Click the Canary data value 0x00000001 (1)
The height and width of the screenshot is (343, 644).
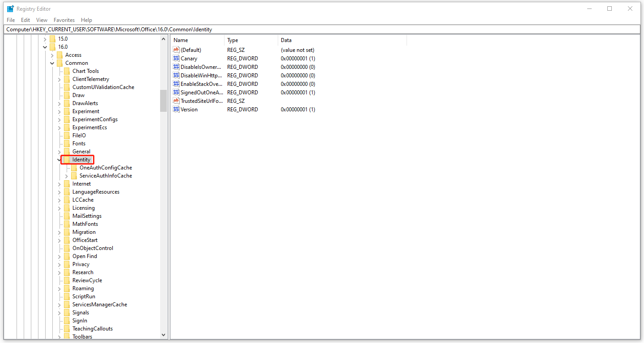tap(298, 59)
